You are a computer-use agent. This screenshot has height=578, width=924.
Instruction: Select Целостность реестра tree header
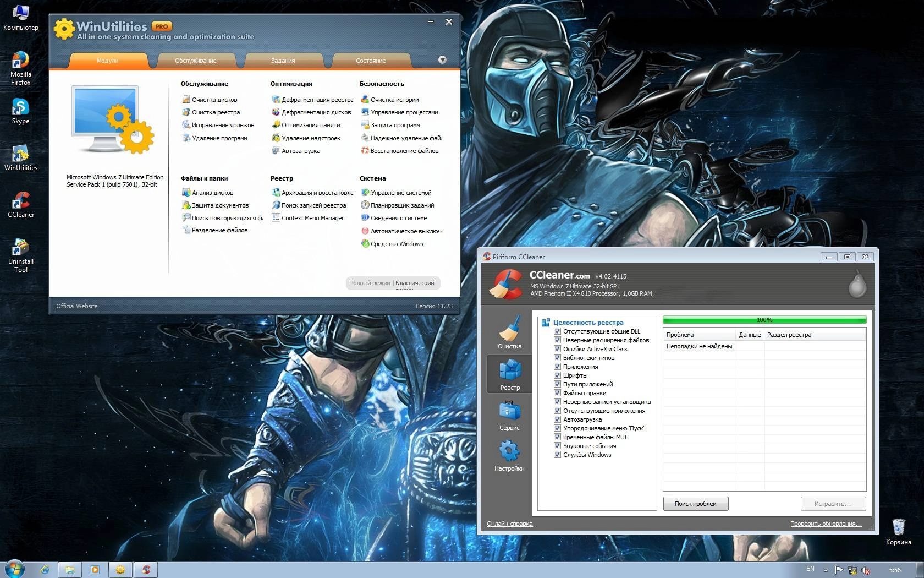588,323
